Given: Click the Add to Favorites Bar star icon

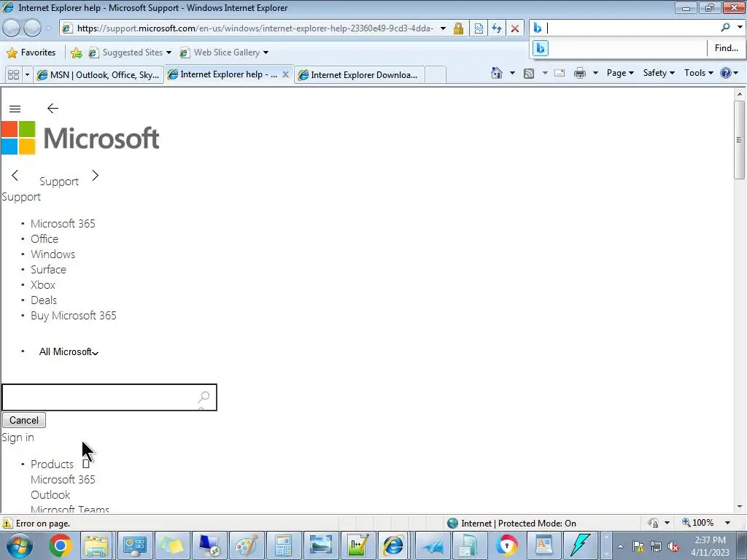Looking at the screenshot, I should (x=76, y=52).
